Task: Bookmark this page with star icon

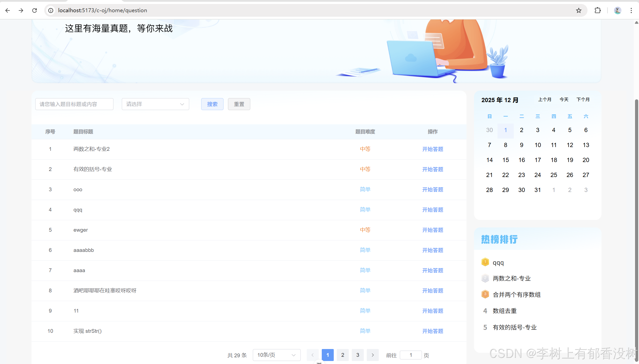Action: coord(578,10)
